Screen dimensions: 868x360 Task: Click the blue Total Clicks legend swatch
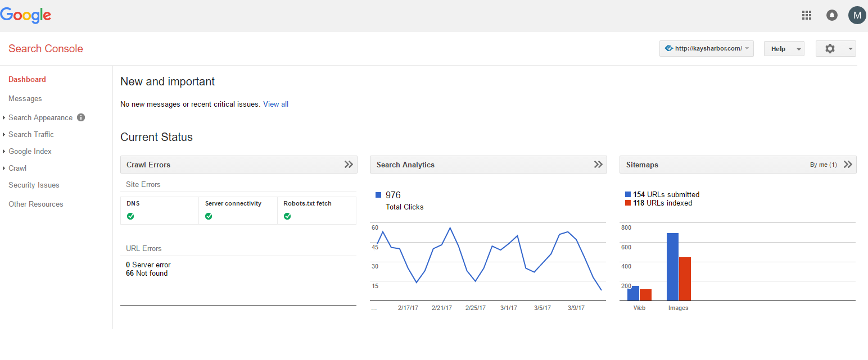click(x=378, y=195)
